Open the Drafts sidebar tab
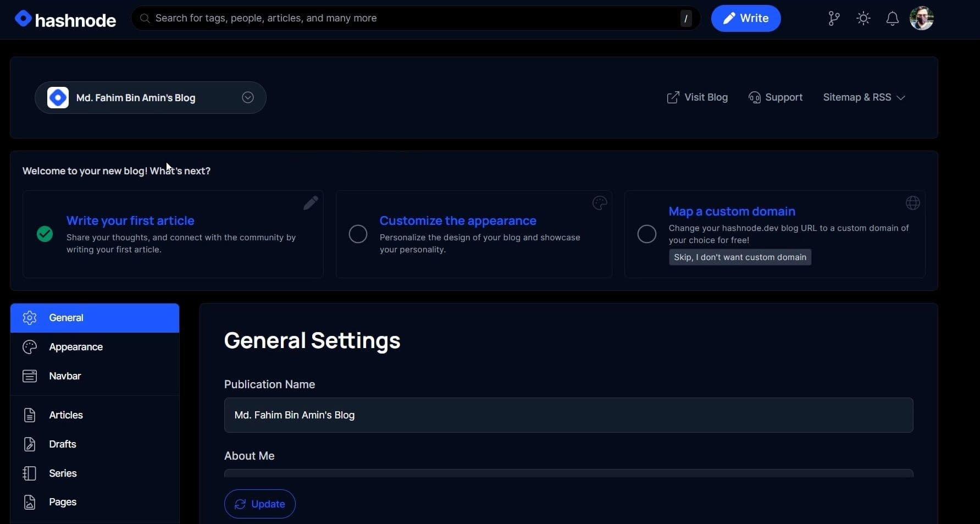This screenshot has width=980, height=524. pyautogui.click(x=95, y=444)
